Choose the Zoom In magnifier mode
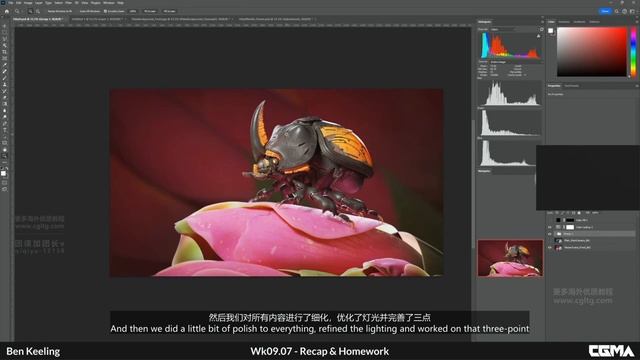Screen dimensions: 640x360 [x=31, y=11]
